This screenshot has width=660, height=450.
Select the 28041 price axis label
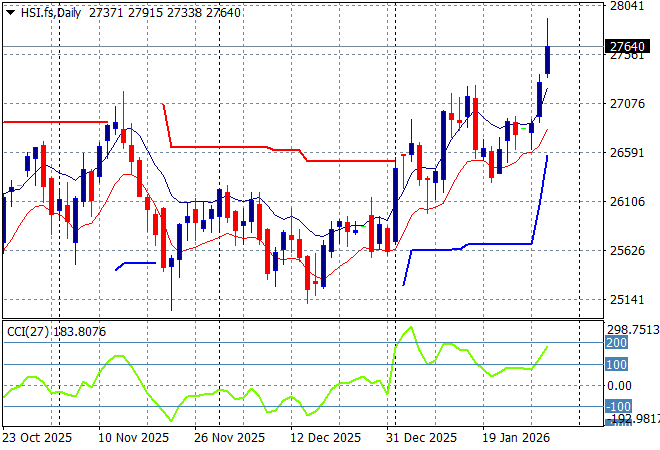(627, 6)
